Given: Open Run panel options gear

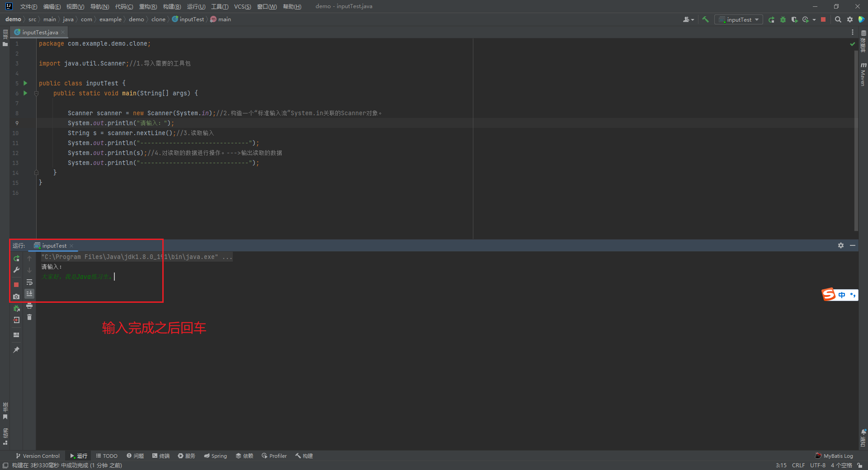Looking at the screenshot, I should coord(841,245).
